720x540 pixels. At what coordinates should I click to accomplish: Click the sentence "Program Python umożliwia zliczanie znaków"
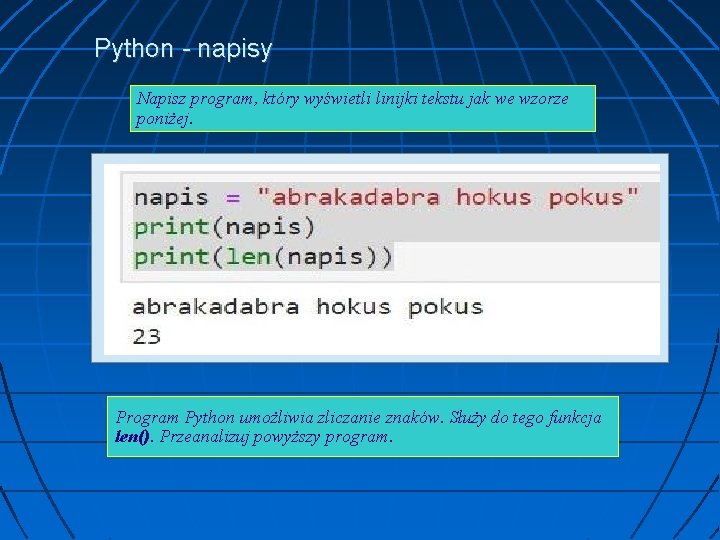(x=280, y=418)
